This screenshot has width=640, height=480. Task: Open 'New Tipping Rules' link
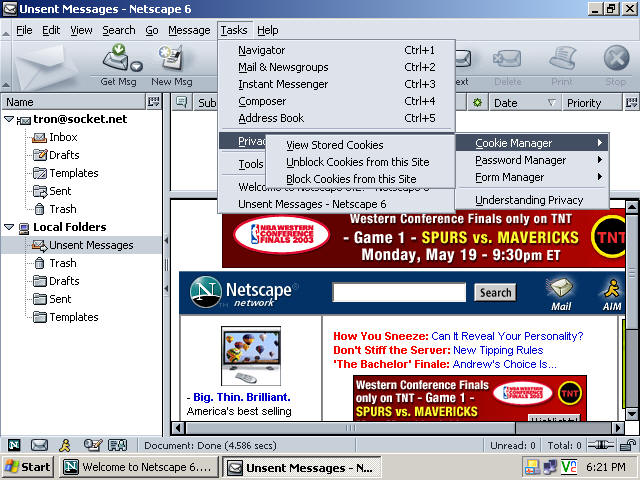498,350
